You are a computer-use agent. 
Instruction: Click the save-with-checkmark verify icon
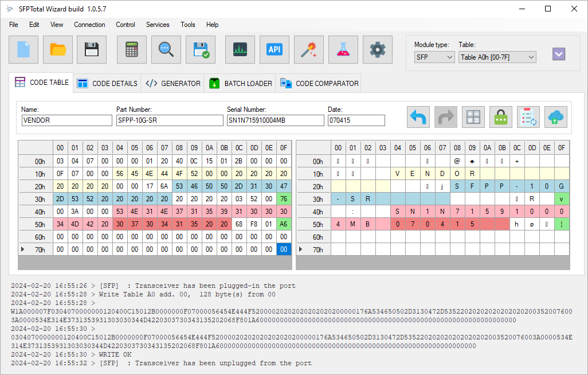tap(201, 49)
